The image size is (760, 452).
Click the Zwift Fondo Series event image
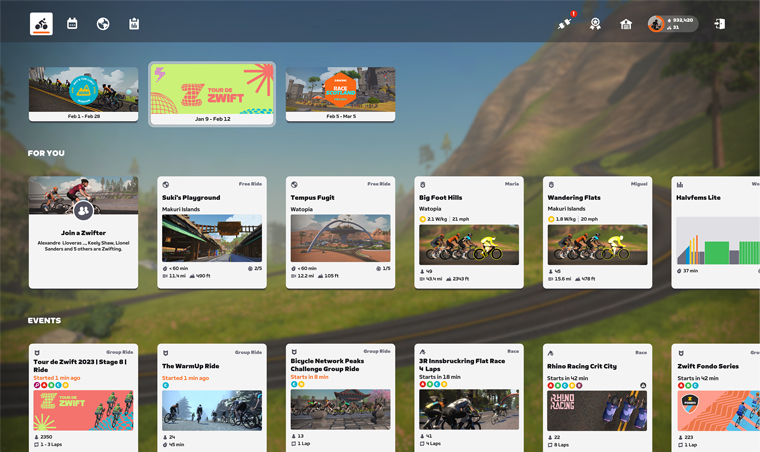(719, 411)
